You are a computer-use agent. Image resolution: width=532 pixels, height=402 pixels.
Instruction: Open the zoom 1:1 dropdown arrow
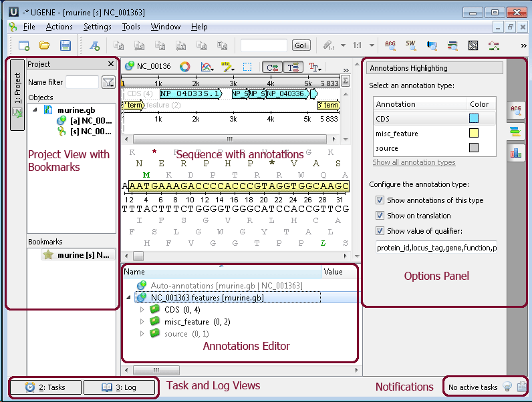(x=372, y=45)
